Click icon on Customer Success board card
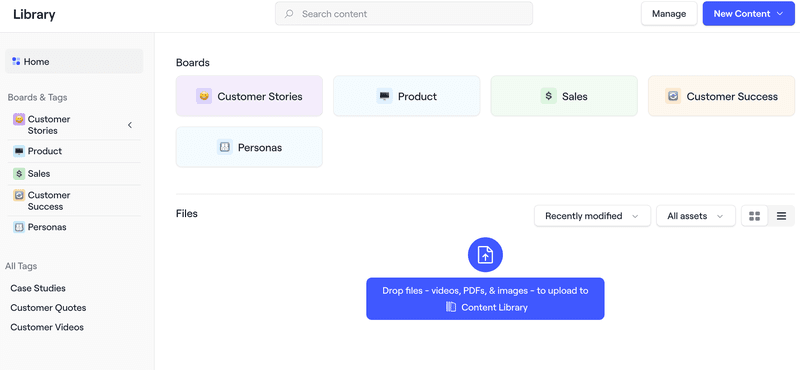The width and height of the screenshot is (800, 370). click(673, 96)
